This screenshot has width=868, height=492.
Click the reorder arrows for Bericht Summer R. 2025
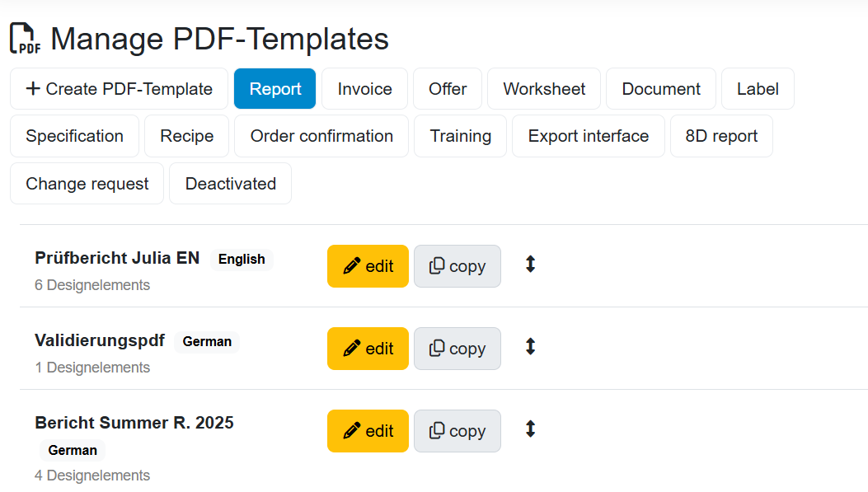point(530,429)
